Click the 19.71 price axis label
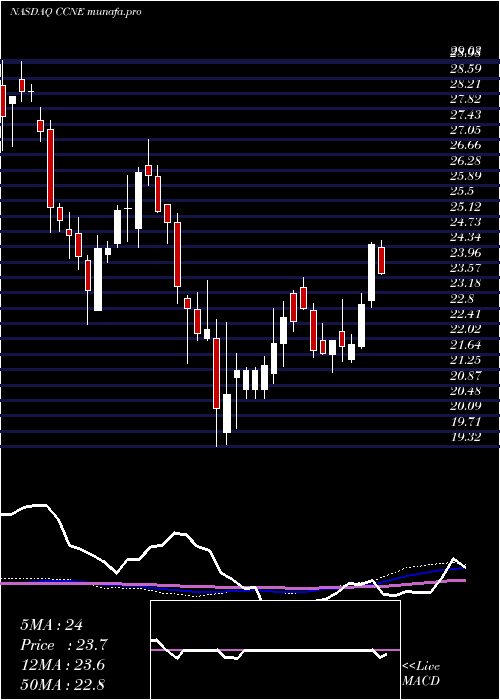Viewport: 500px width, 700px height. click(466, 422)
